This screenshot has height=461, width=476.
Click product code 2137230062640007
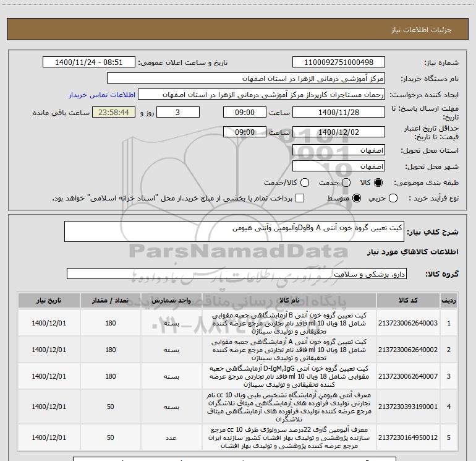pos(408,376)
